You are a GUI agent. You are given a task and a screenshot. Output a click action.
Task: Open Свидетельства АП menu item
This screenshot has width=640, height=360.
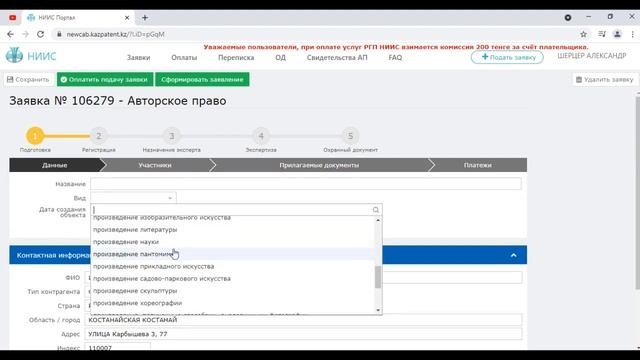point(337,58)
